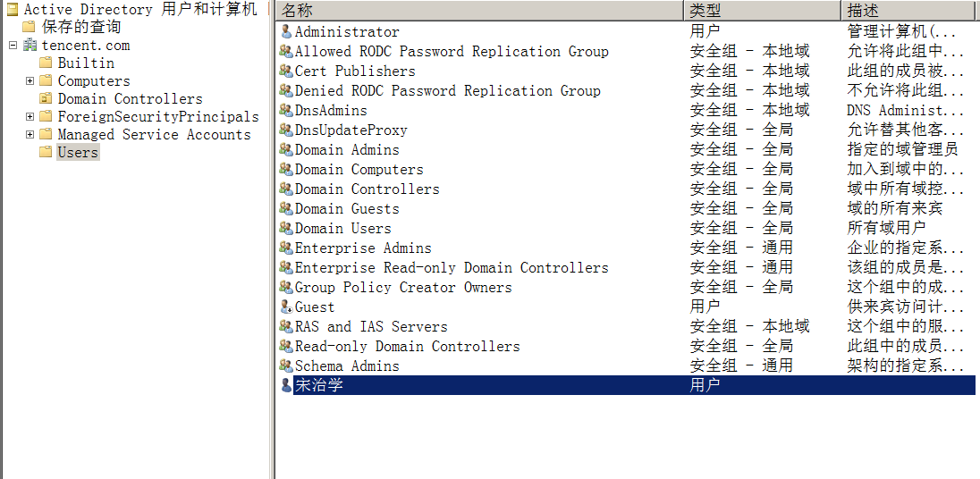Select Managed Service Accounts in the tree
This screenshot has width=980, height=479.
point(155,134)
